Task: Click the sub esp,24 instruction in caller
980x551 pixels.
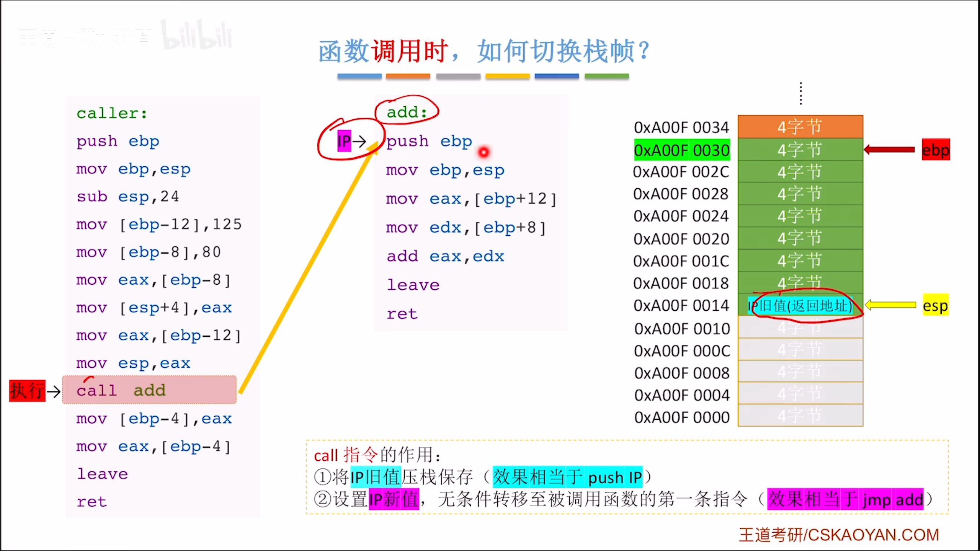Action: pos(128,196)
